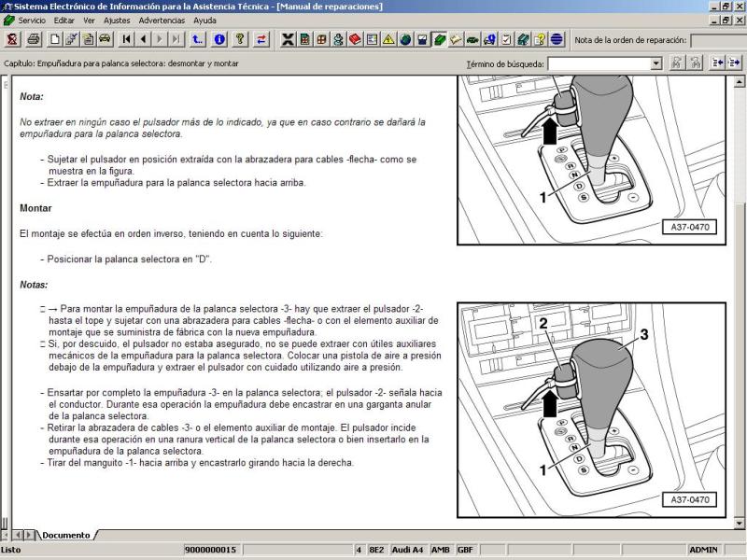Click into the search term field
Image resolution: width=747 pixels, height=560 pixels.
(x=599, y=63)
